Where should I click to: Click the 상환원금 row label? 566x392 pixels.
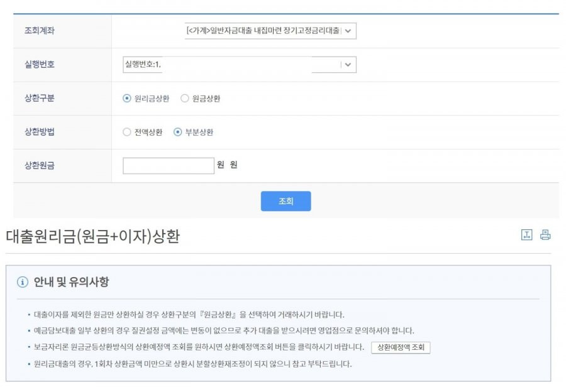tap(40, 165)
